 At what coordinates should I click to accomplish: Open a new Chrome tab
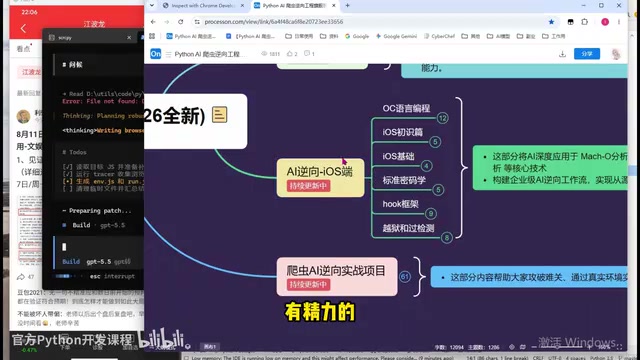pos(347,5)
